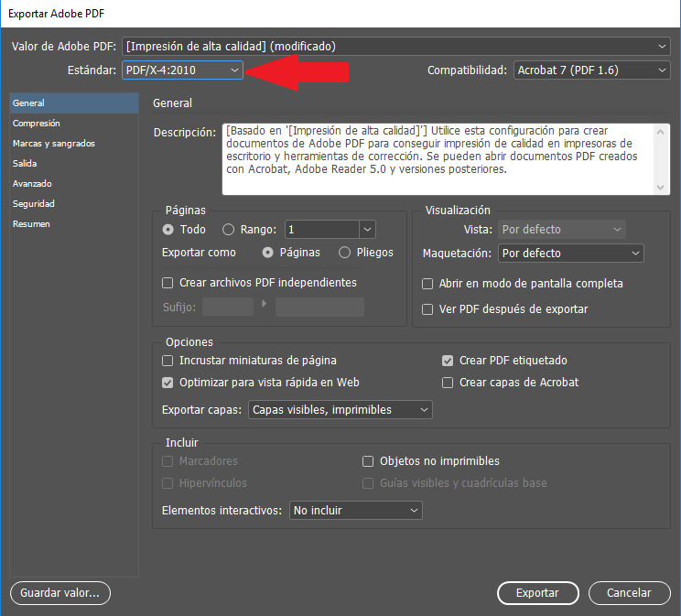Open the Compatibilidad Acrobat 7 dropdown
Screen dimensions: 681x616
pyautogui.click(x=590, y=70)
